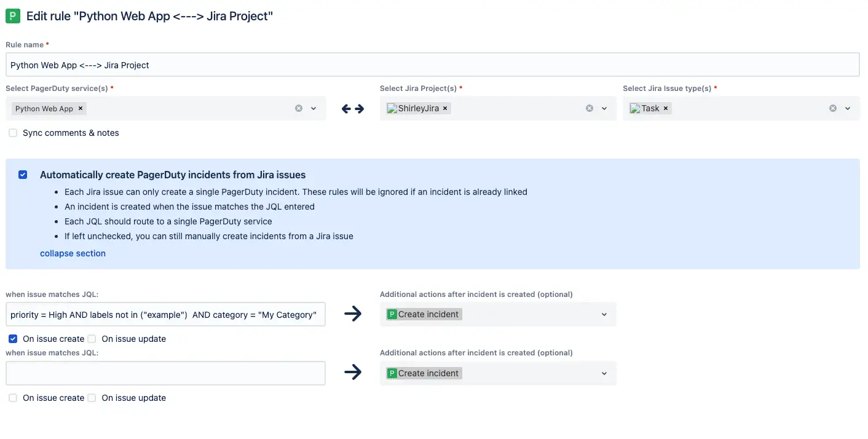
Task: Clear all selected Jira projects
Action: [590, 108]
